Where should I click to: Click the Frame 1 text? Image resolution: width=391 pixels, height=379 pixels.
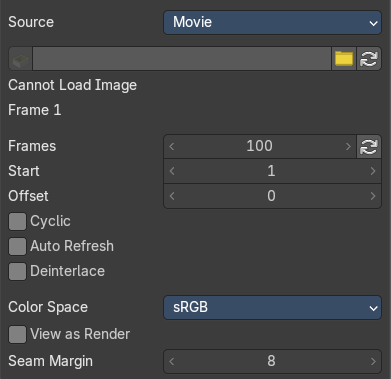point(35,110)
